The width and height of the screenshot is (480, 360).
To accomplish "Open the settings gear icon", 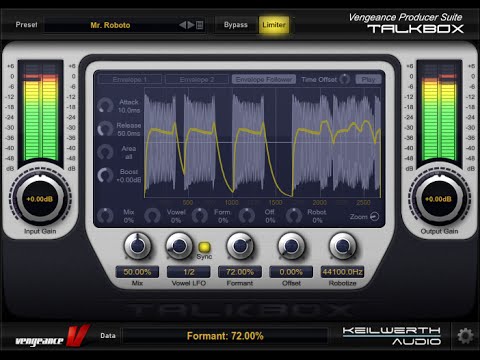I will pyautogui.click(x=465, y=336).
